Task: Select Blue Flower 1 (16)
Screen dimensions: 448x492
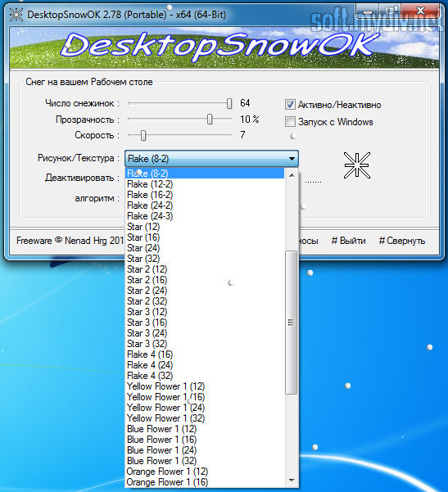Action: [205, 440]
